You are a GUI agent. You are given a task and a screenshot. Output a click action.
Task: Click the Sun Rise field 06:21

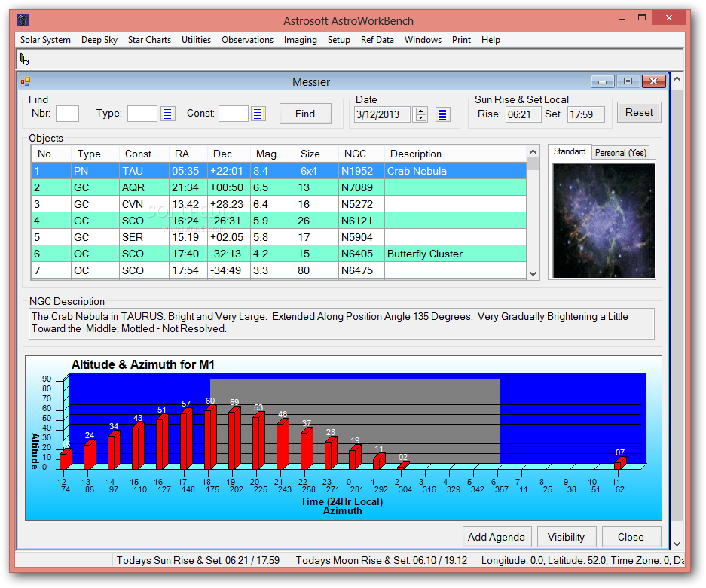pyautogui.click(x=523, y=114)
